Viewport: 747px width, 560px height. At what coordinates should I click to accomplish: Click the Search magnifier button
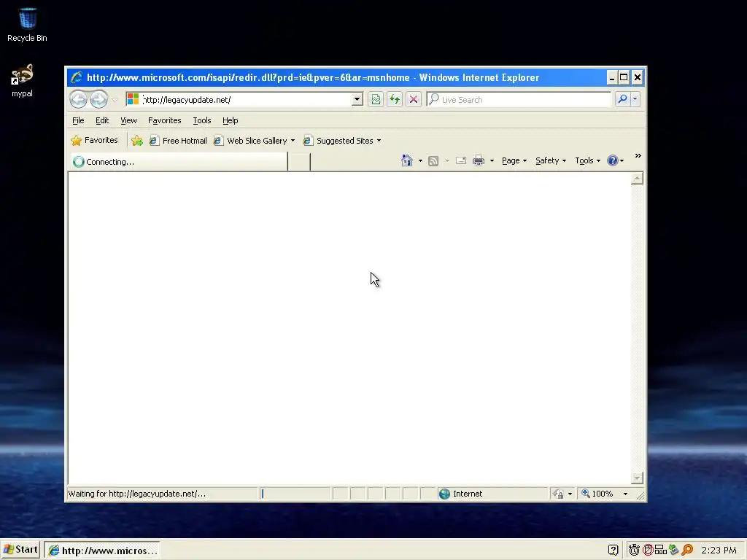[x=622, y=99]
